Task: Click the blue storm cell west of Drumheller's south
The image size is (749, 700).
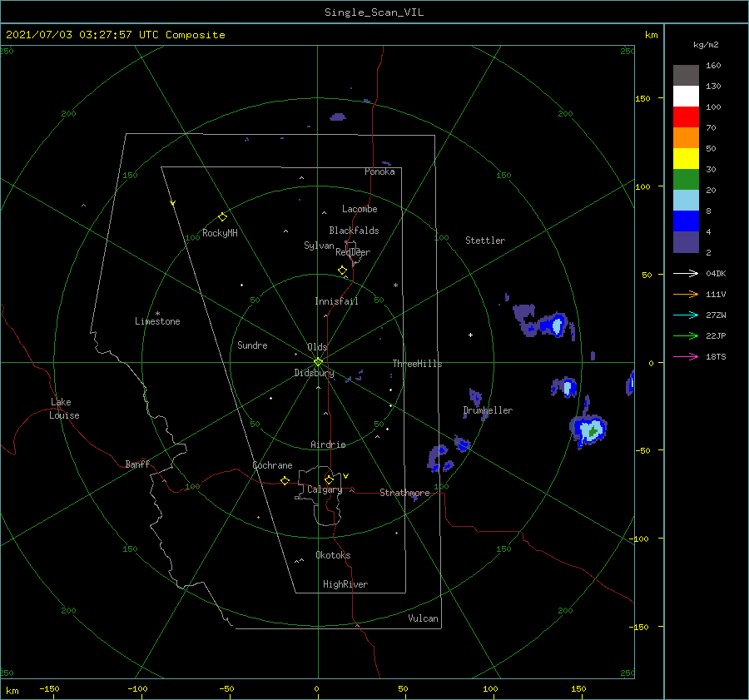Action: [x=440, y=459]
